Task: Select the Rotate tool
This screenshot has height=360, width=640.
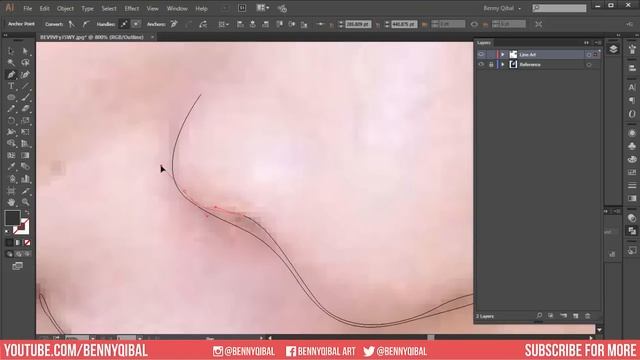Action: 11,120
